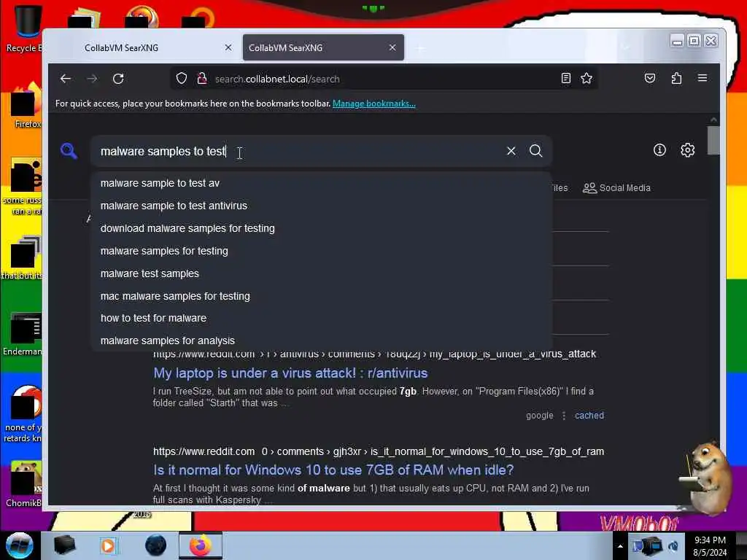747x560 pixels.
Task: Open 'Is it normal for Windows 10' result
Action: click(333, 470)
